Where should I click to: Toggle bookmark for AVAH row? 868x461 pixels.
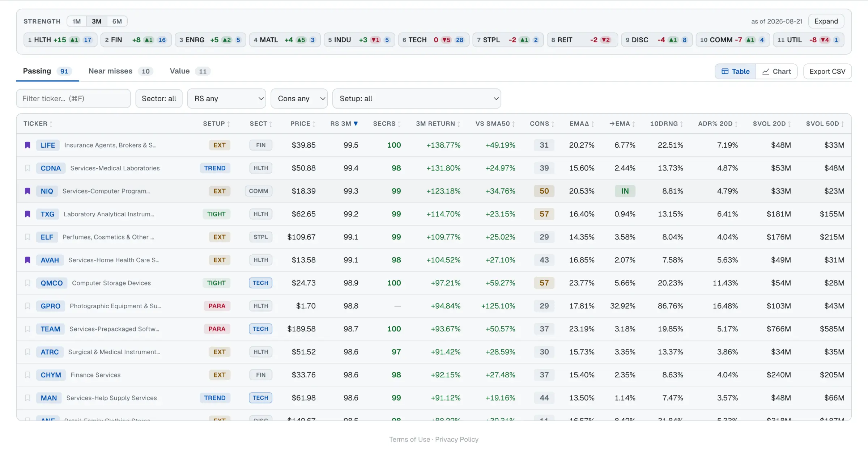coord(27,260)
